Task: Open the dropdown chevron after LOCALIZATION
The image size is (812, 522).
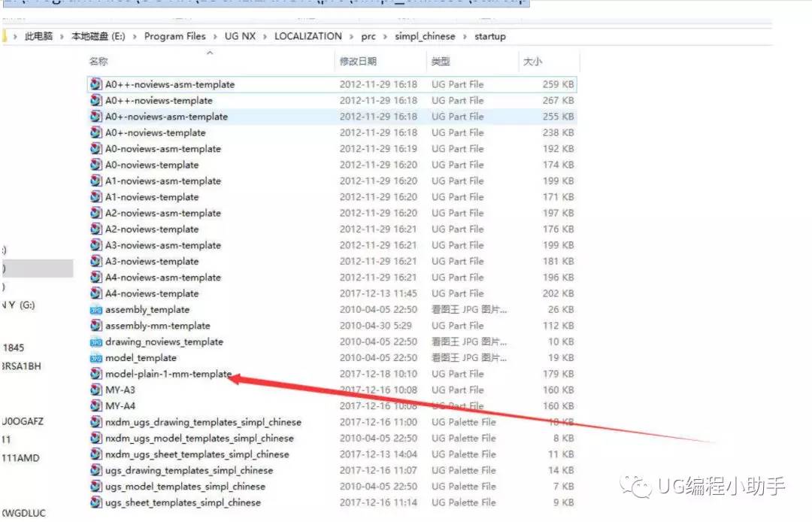Action: coord(351,37)
